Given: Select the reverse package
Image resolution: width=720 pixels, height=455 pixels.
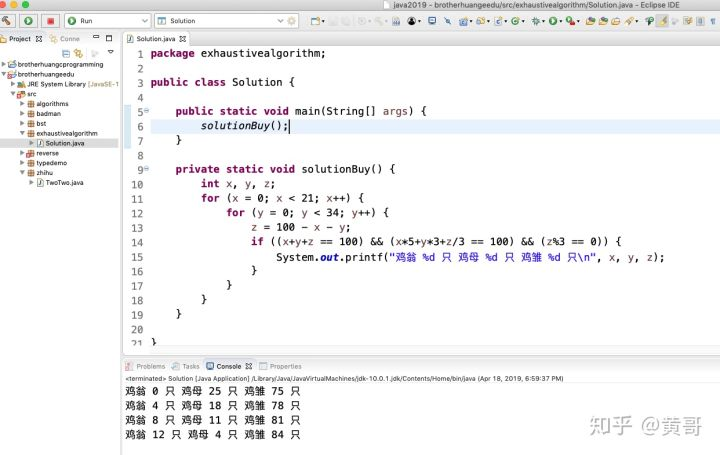Looking at the screenshot, I should [47, 153].
